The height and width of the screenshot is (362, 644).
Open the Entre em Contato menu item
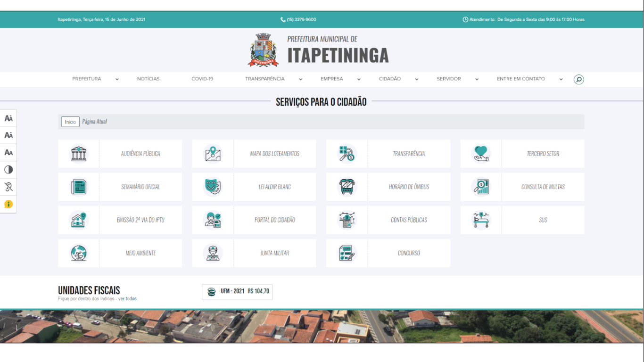[x=521, y=79]
